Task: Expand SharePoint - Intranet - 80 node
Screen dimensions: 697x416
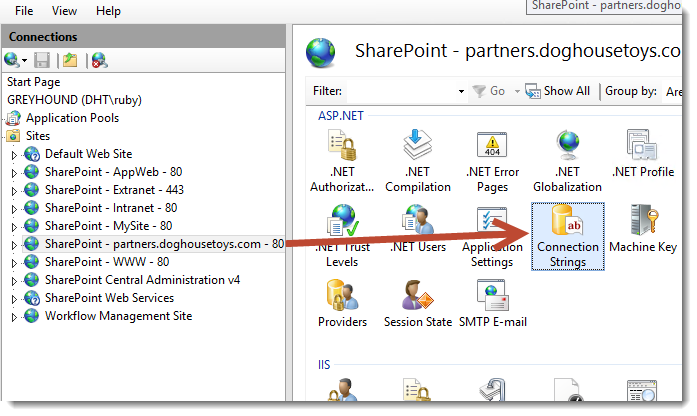Action: click(14, 209)
